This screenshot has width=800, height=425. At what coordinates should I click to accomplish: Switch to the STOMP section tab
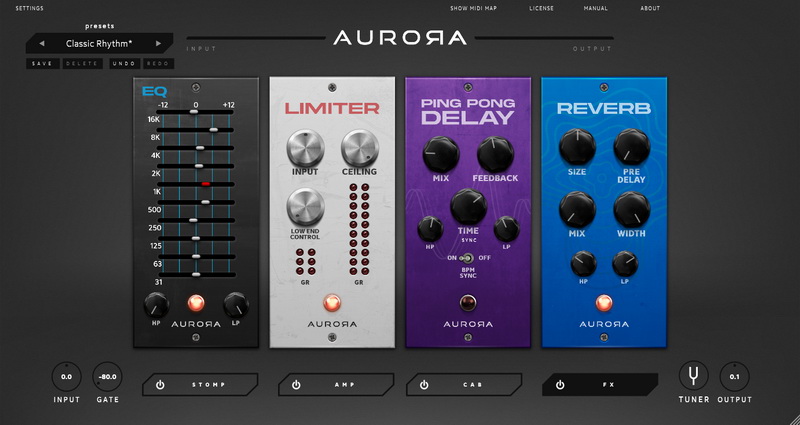click(200, 385)
